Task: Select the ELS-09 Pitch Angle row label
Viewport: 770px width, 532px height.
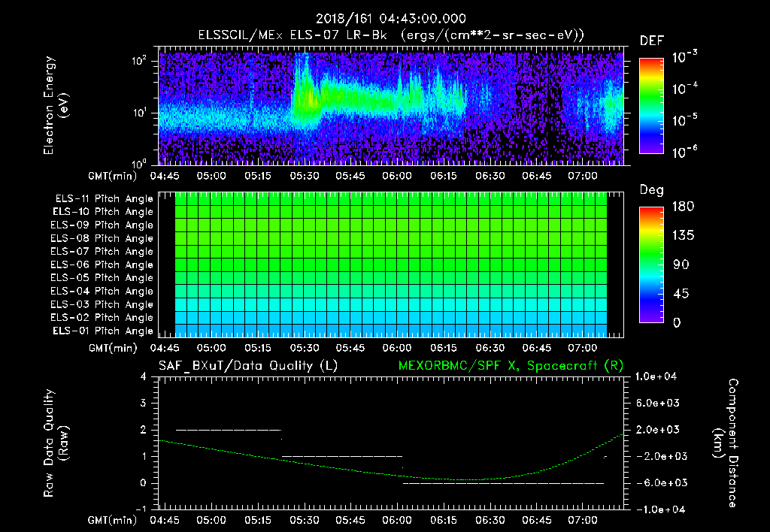Action: pyautogui.click(x=102, y=225)
